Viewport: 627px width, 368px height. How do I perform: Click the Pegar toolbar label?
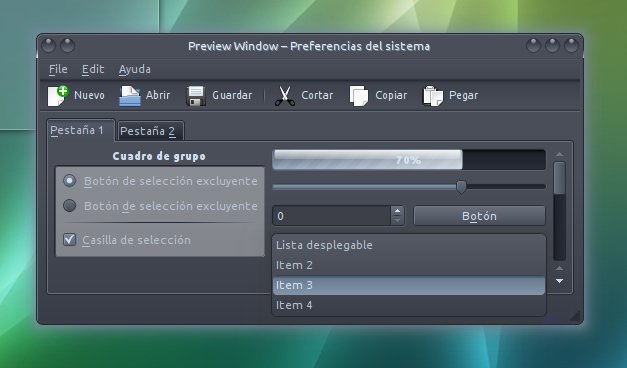pos(463,95)
